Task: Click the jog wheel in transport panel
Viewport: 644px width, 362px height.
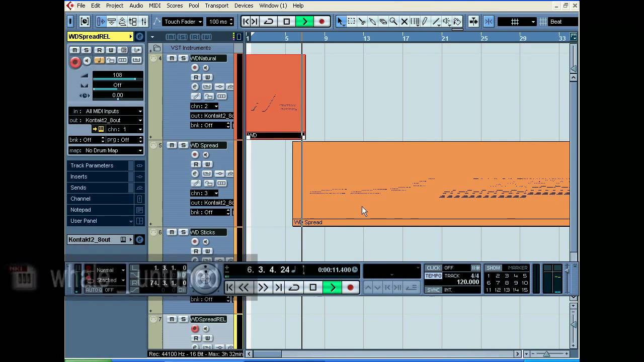Action: pyautogui.click(x=205, y=278)
